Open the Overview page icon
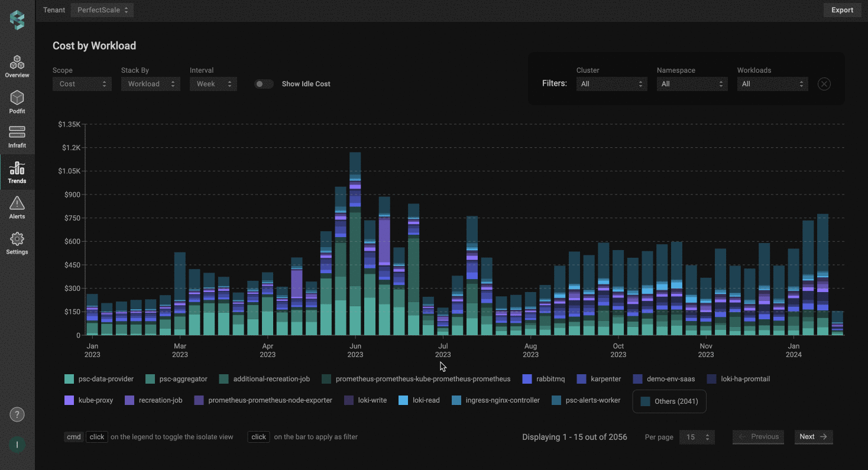868x470 pixels. (17, 63)
